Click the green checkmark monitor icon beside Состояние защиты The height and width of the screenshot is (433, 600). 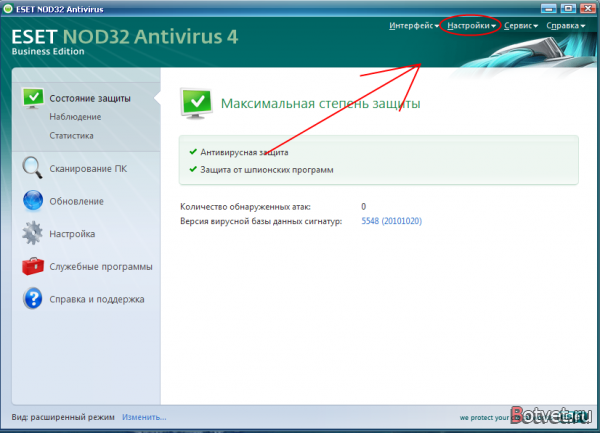33,99
